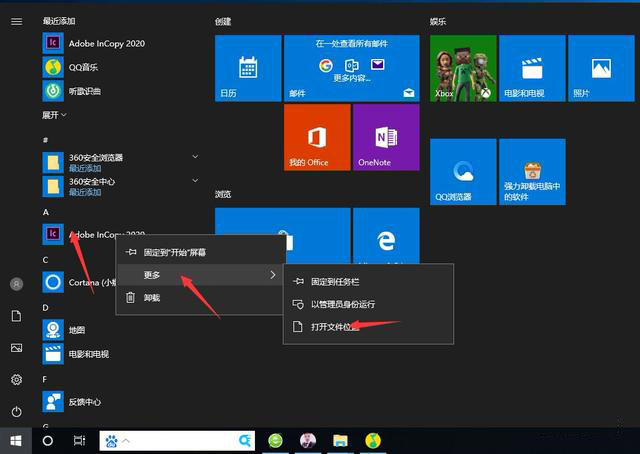The height and width of the screenshot is (454, 640).
Task: Open the Xbox tile
Action: [x=463, y=68]
